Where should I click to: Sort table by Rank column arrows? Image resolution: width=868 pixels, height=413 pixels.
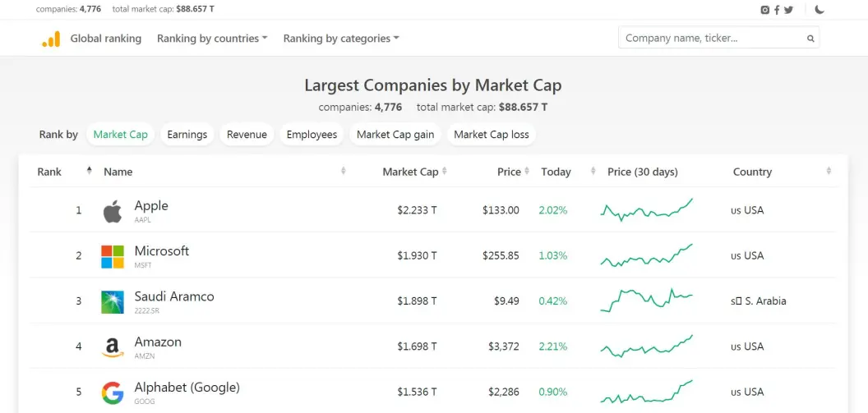point(89,171)
